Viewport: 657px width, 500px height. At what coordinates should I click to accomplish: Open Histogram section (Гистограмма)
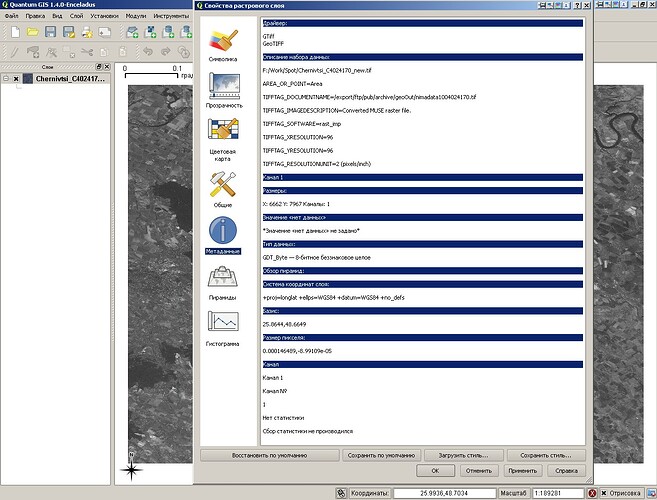point(222,328)
